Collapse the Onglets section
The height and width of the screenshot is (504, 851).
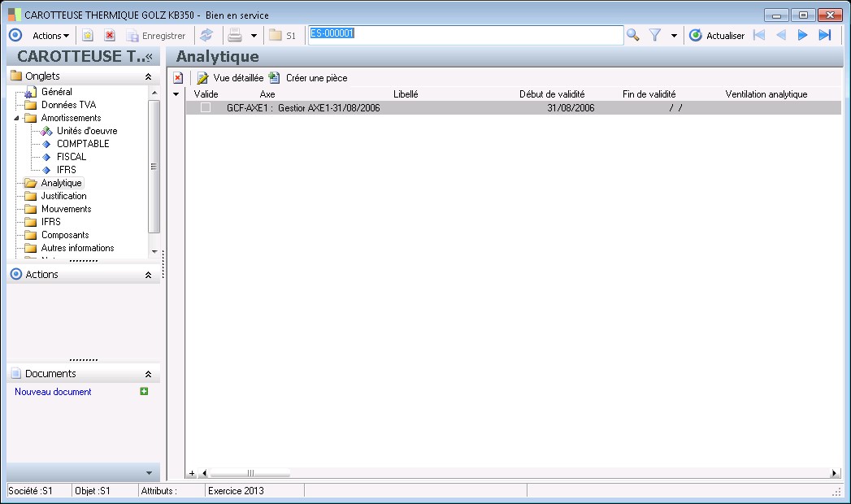148,76
